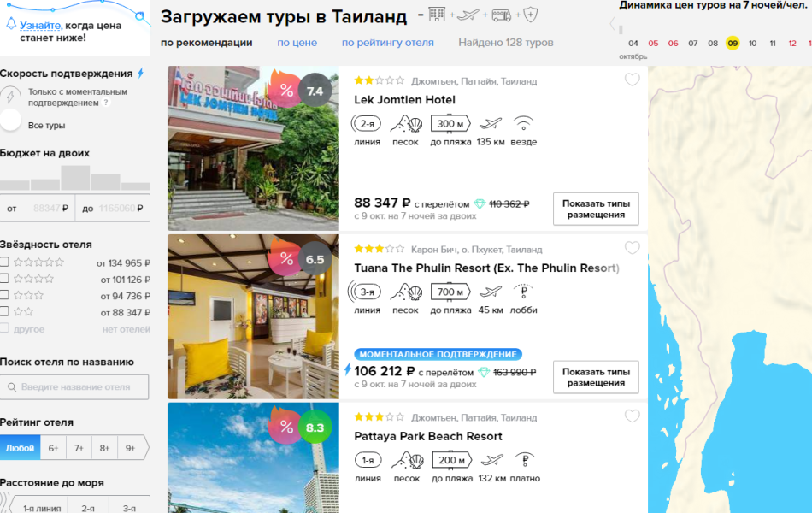Sort tours by price (по цене)

pos(297,43)
